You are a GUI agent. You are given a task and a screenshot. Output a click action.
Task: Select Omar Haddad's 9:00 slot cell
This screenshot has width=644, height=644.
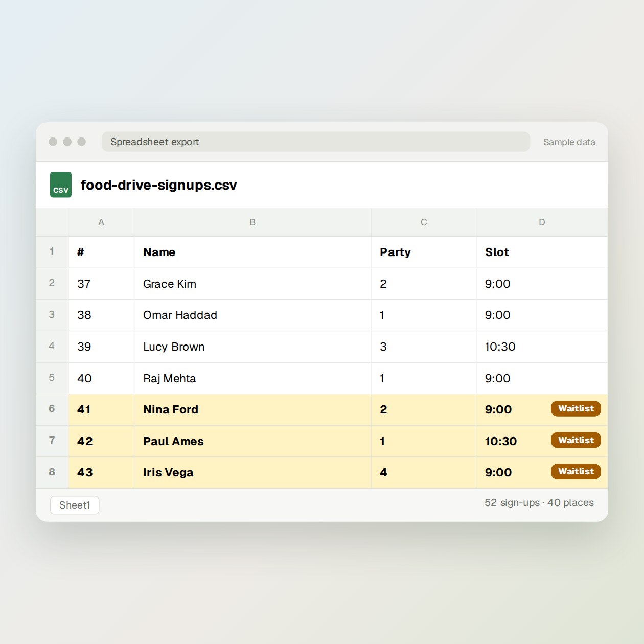542,315
